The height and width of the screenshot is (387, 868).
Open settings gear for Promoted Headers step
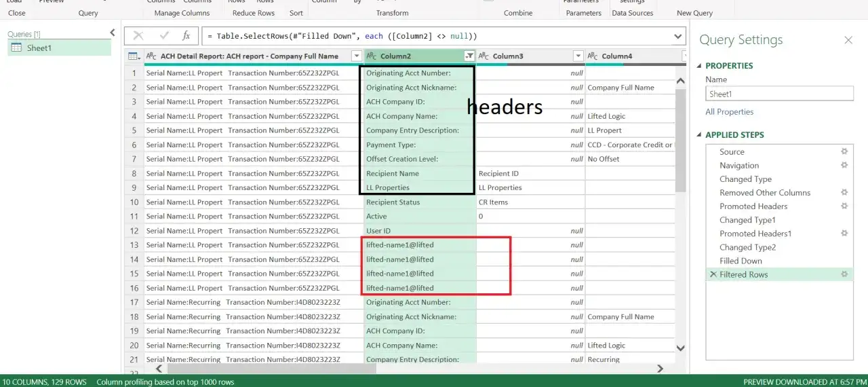pos(844,206)
